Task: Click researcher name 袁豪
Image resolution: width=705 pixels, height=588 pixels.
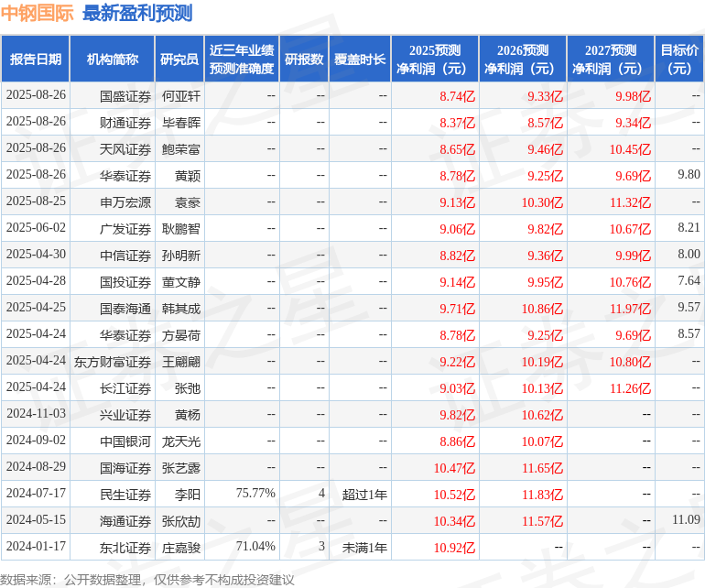Action: (188, 202)
